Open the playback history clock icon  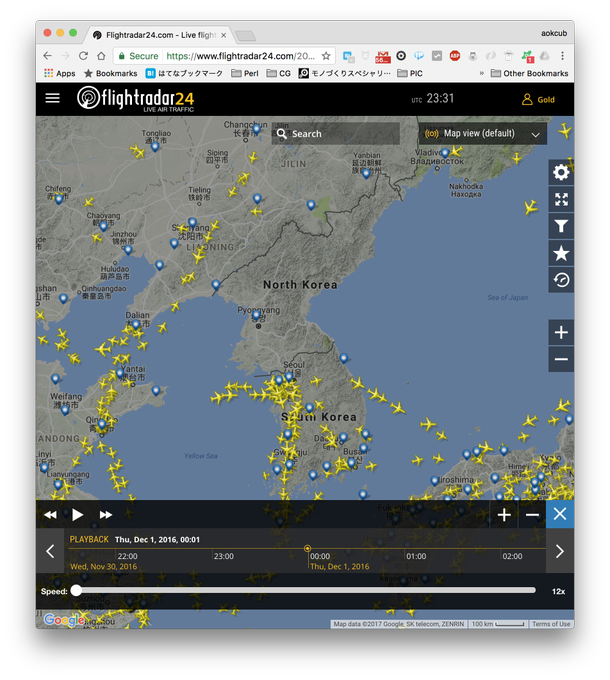[x=561, y=280]
